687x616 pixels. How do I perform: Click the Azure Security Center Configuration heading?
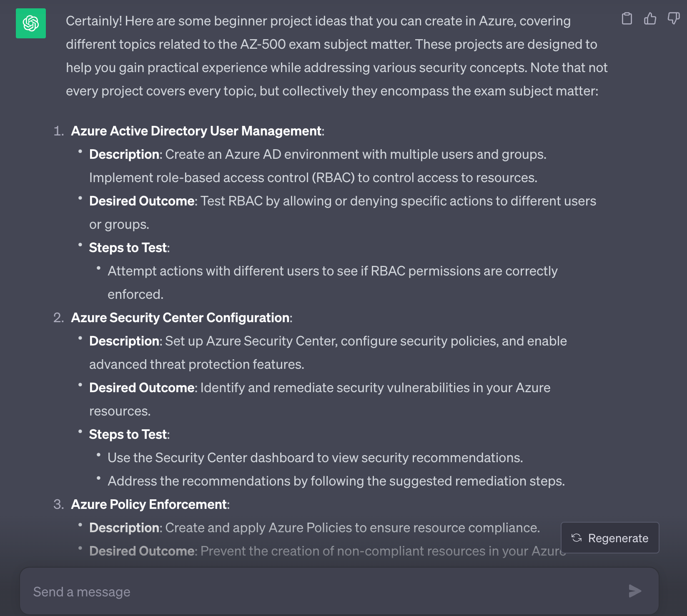click(180, 318)
